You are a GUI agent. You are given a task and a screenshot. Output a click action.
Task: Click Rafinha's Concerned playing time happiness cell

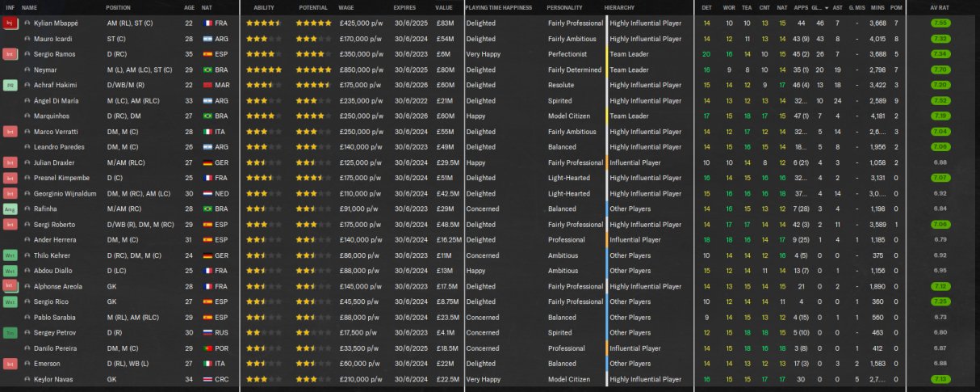pyautogui.click(x=483, y=209)
